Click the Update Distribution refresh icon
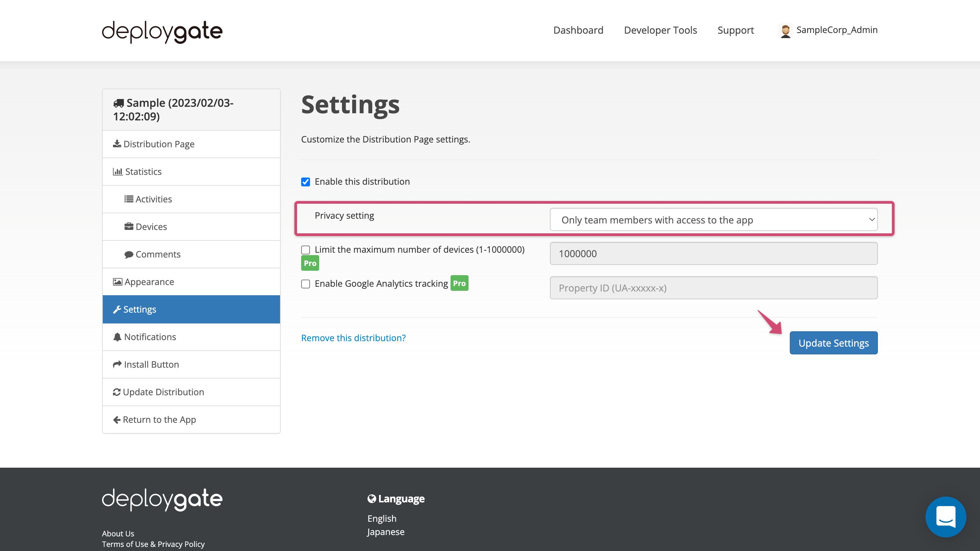This screenshot has width=980, height=551. 117,392
